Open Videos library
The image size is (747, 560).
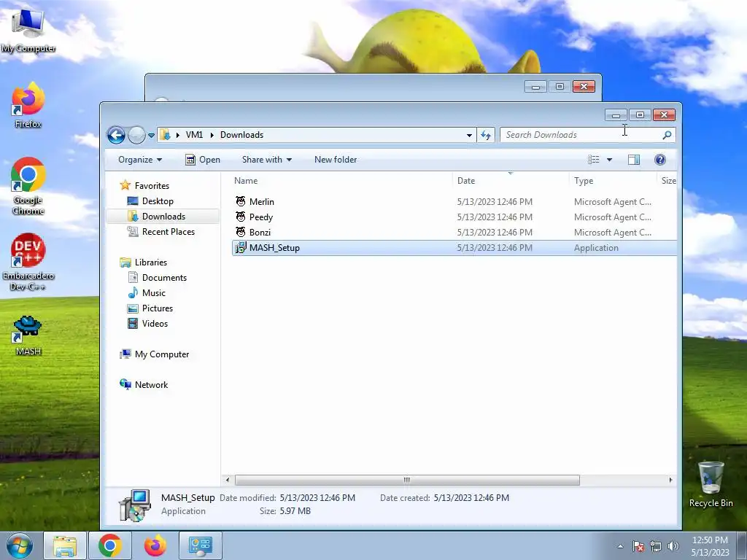pos(155,323)
